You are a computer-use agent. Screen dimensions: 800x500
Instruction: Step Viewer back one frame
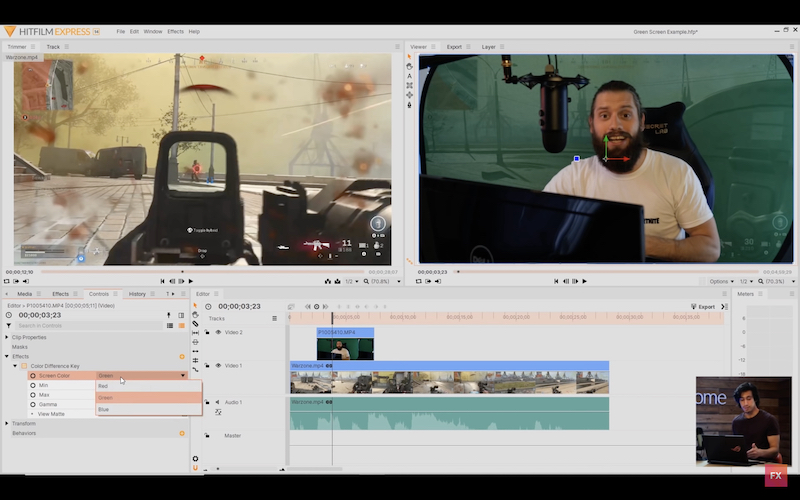[566, 281]
